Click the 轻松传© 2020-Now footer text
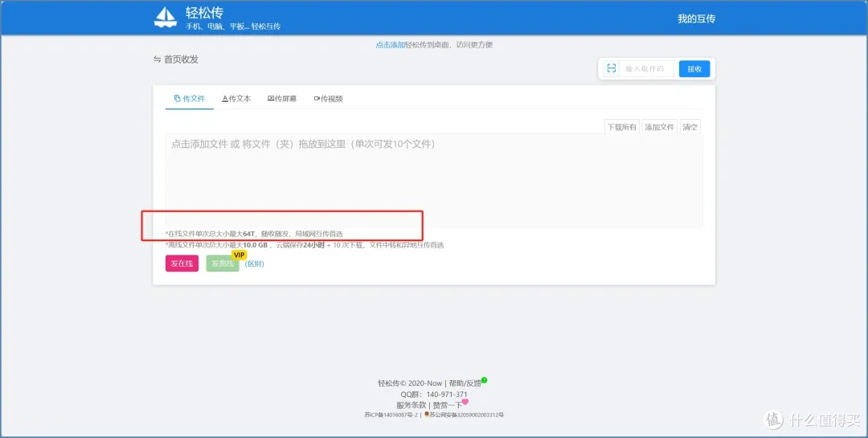The image size is (868, 438). pyautogui.click(x=410, y=383)
